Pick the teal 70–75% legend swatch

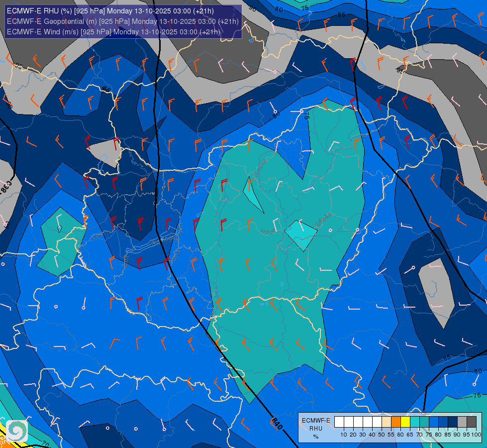pyautogui.click(x=424, y=422)
